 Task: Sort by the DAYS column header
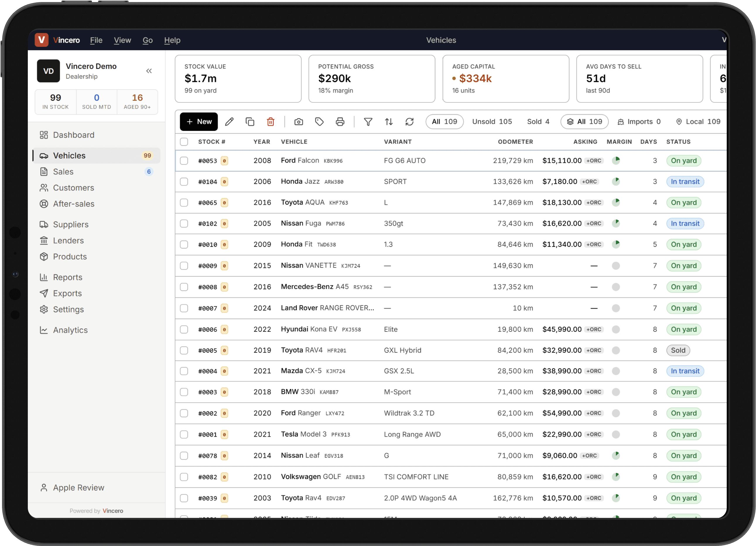tap(648, 142)
